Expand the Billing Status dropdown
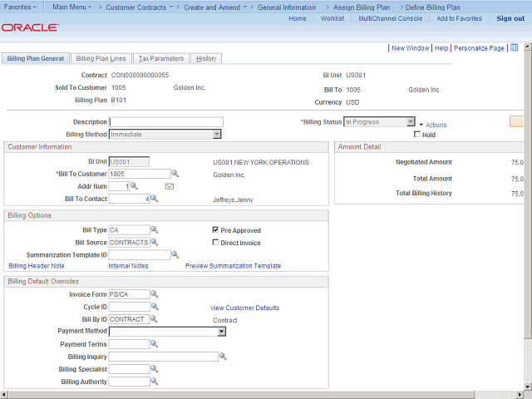532x399 pixels. [x=410, y=122]
